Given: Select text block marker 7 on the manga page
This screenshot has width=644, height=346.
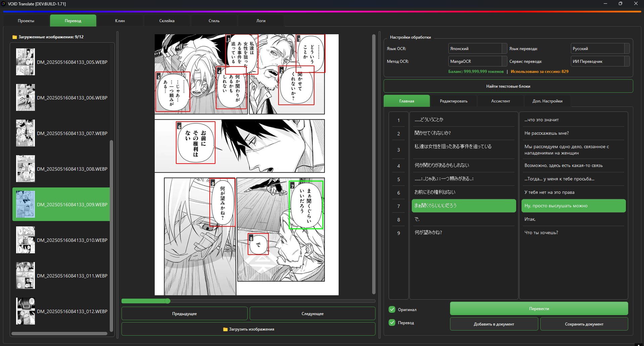Looking at the screenshot, I should 292,186.
